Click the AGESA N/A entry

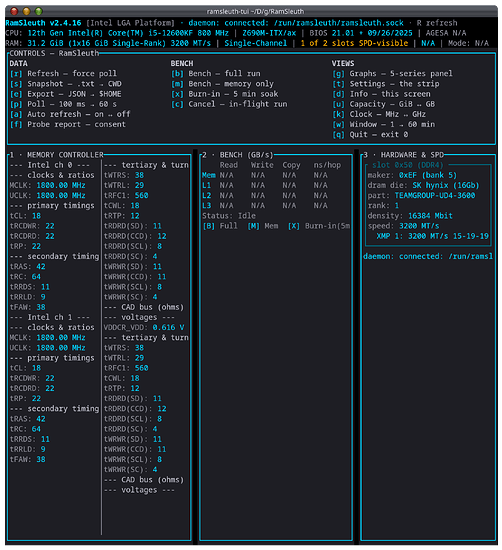pyautogui.click(x=446, y=33)
